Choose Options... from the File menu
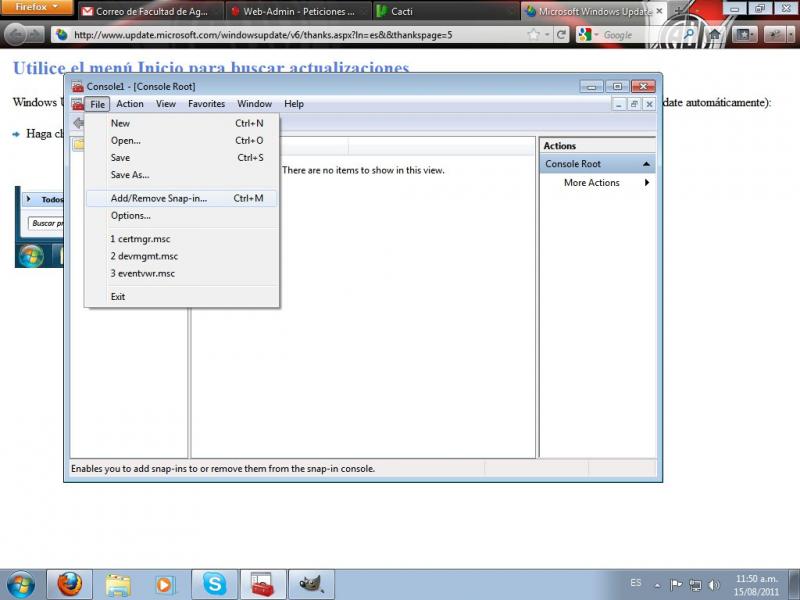 tap(182, 216)
